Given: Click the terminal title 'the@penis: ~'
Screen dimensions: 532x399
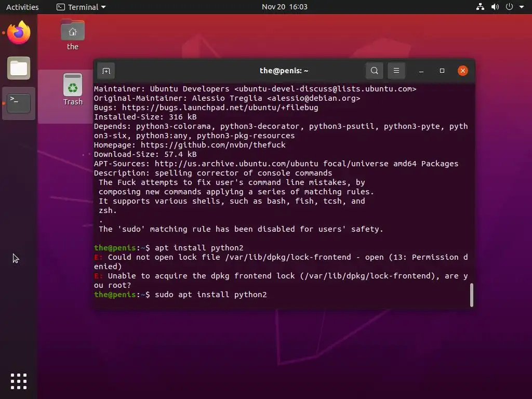Looking at the screenshot, I should tap(284, 71).
